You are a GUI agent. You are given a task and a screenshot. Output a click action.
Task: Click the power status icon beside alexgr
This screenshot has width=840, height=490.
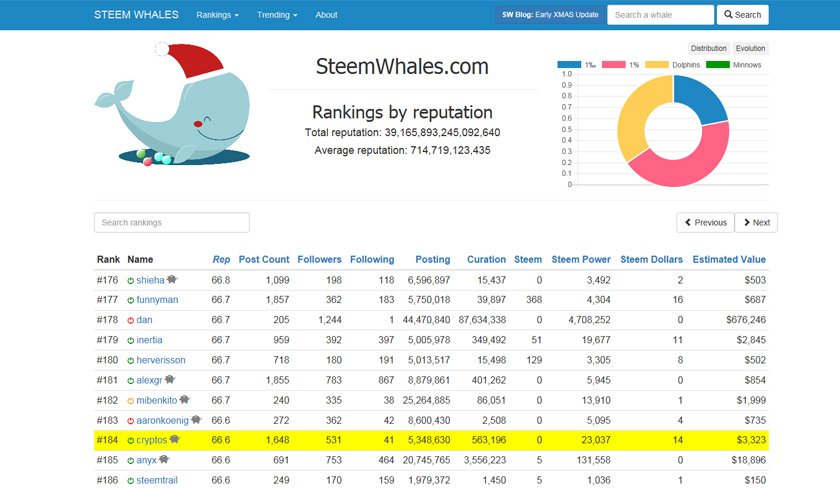130,381
